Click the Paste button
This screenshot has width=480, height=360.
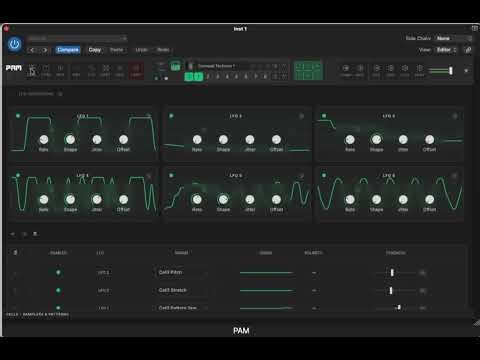click(x=116, y=50)
